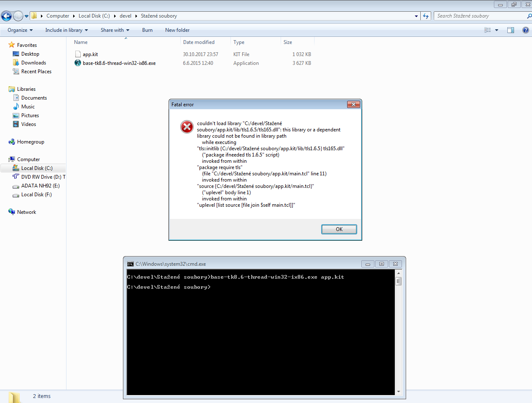Open Local Disk (F:) in tree

(36, 195)
